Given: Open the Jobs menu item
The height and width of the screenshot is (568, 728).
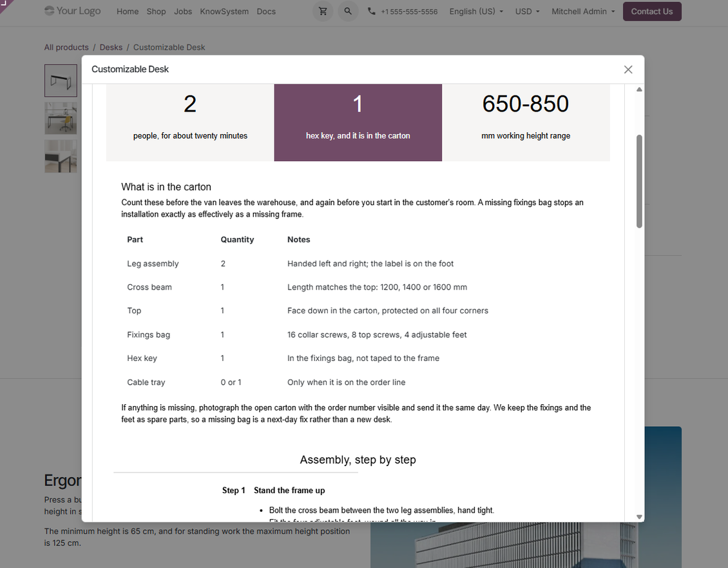Looking at the screenshot, I should [x=183, y=11].
